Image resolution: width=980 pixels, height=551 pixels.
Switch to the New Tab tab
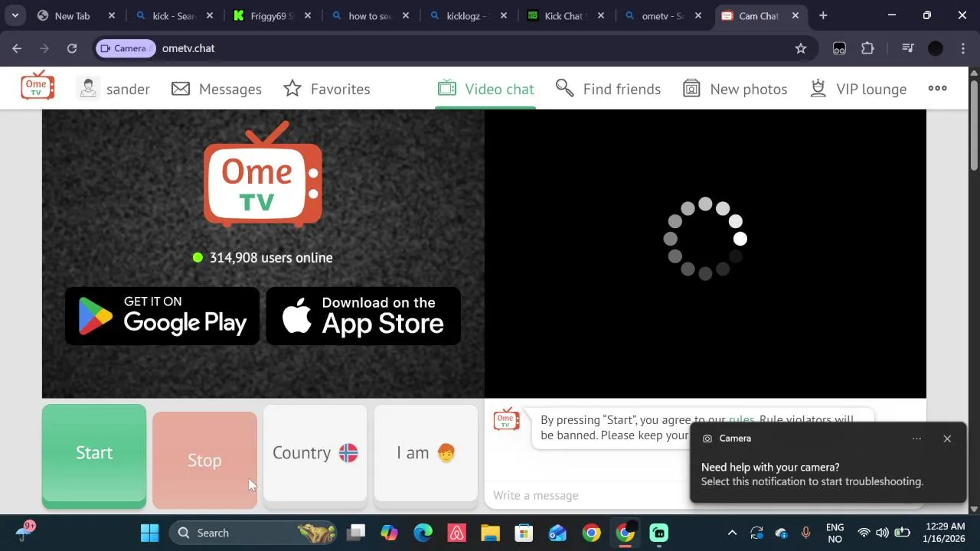coord(77,15)
